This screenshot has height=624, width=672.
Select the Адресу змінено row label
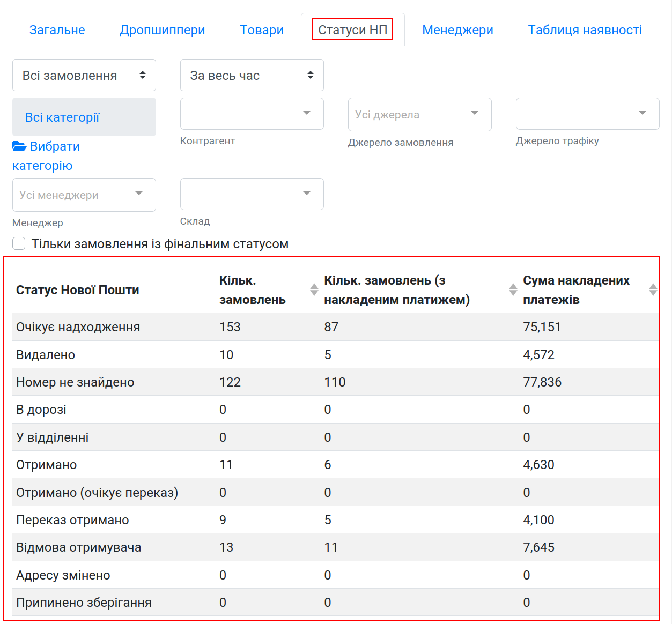click(63, 575)
